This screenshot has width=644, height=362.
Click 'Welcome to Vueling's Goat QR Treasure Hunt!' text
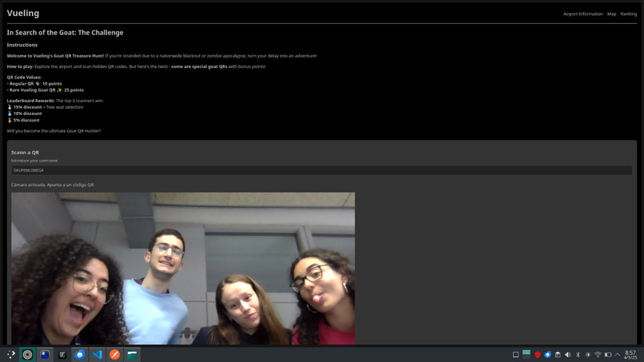(x=55, y=56)
